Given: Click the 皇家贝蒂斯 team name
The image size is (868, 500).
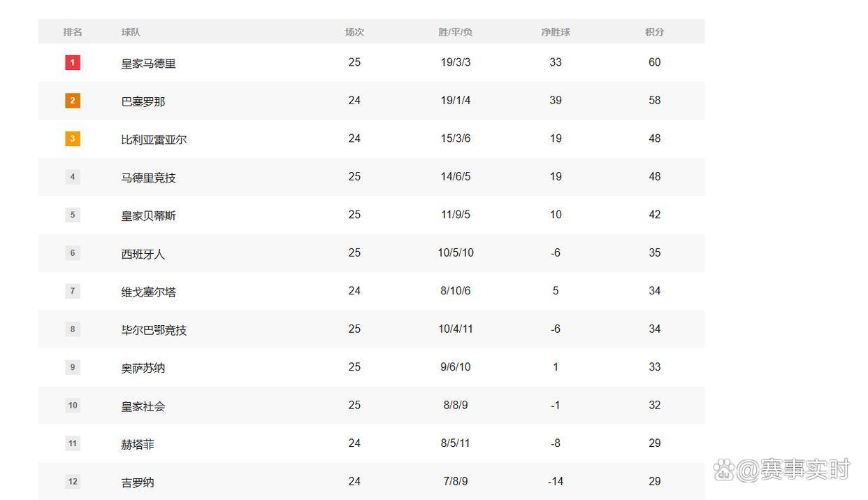Looking at the screenshot, I should (x=148, y=215).
